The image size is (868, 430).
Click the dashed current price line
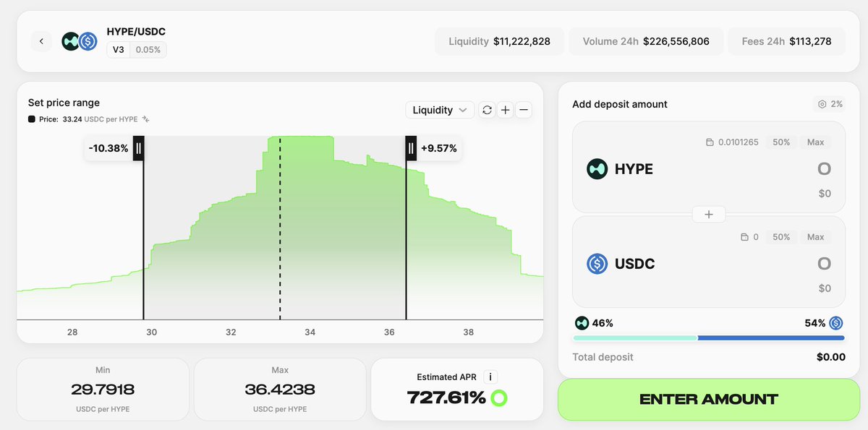(x=280, y=228)
